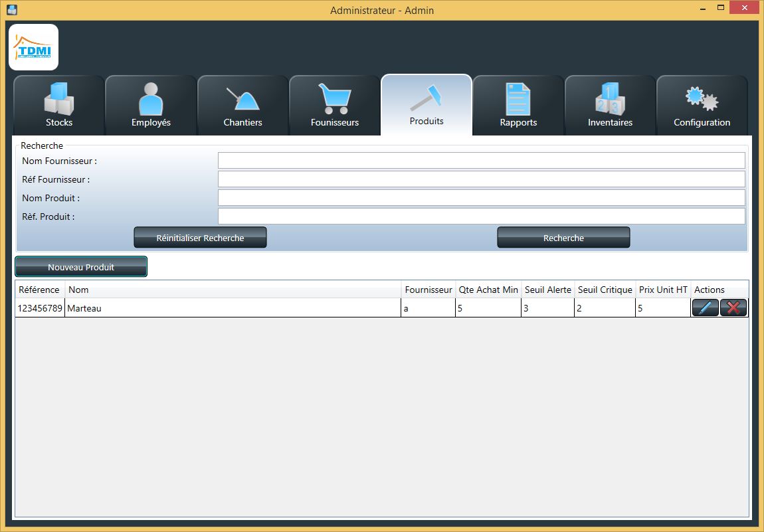Click the pencil edit icon for Marteau

point(705,308)
